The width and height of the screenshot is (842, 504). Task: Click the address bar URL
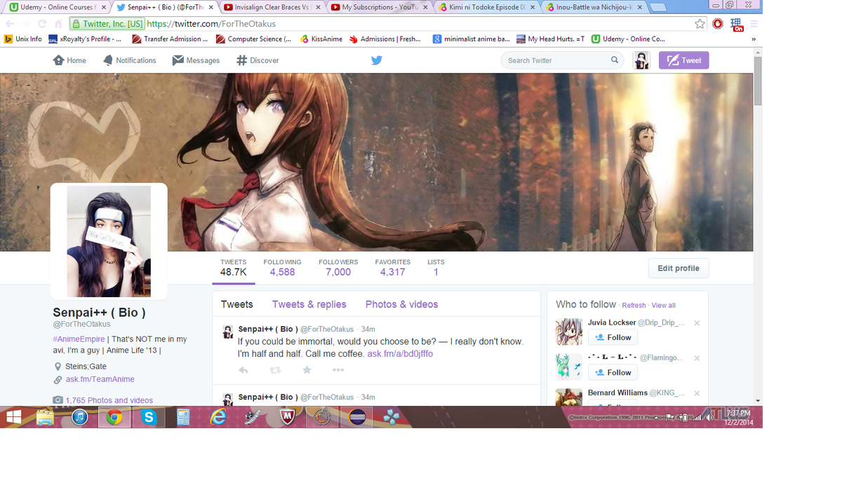pos(211,24)
